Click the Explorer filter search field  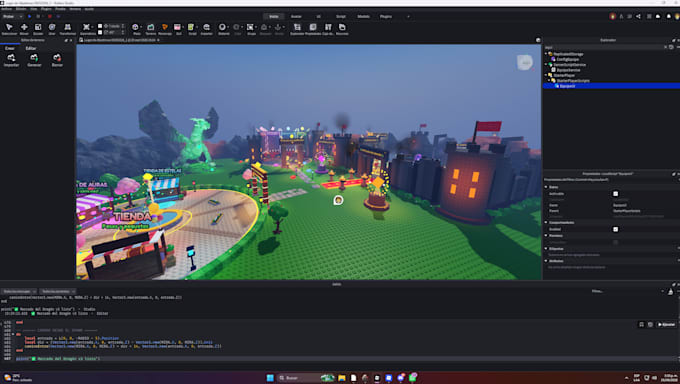click(x=604, y=47)
